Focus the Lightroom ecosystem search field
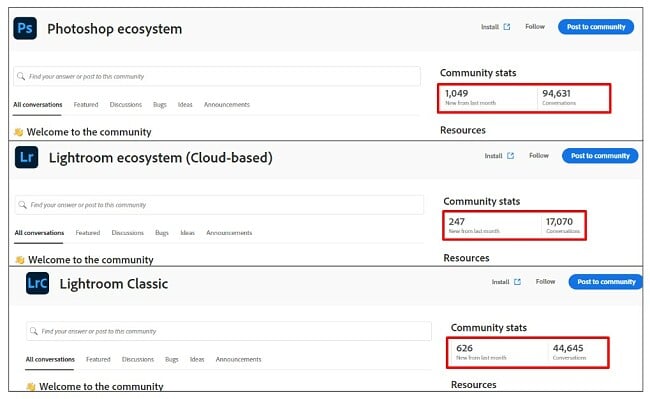The width and height of the screenshot is (650, 399). pos(219,205)
